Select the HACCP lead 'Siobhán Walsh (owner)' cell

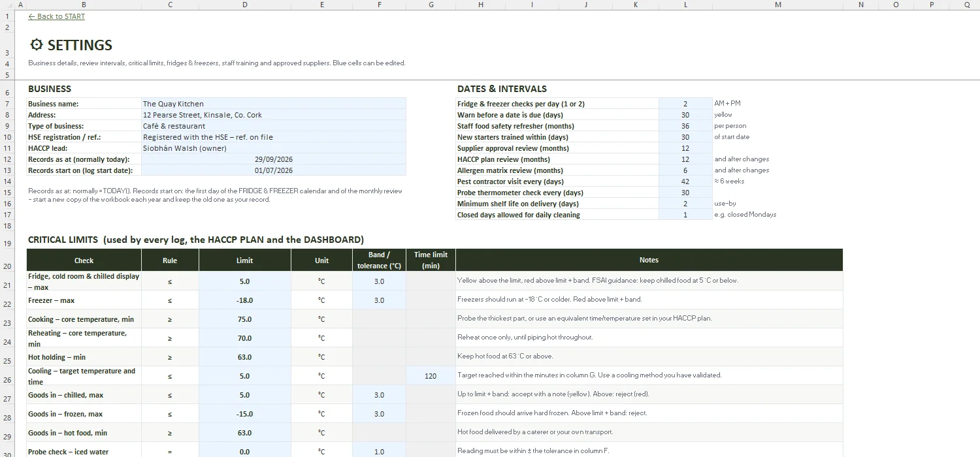274,148
